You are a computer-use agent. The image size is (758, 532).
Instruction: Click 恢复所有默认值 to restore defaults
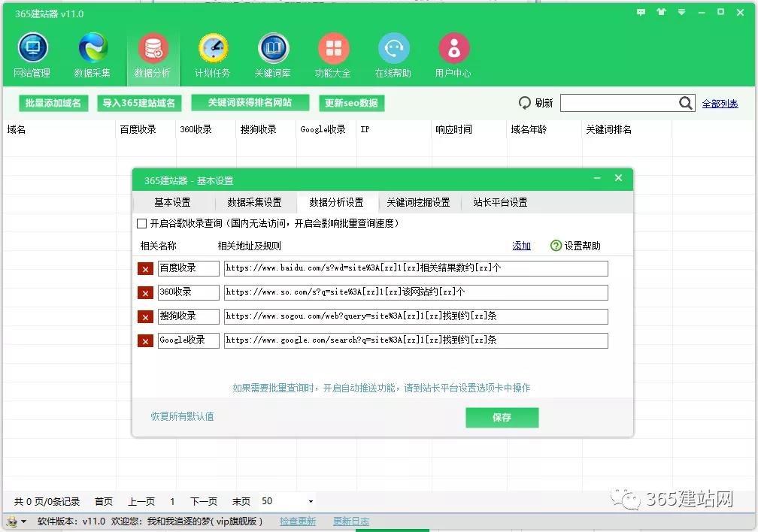[182, 416]
